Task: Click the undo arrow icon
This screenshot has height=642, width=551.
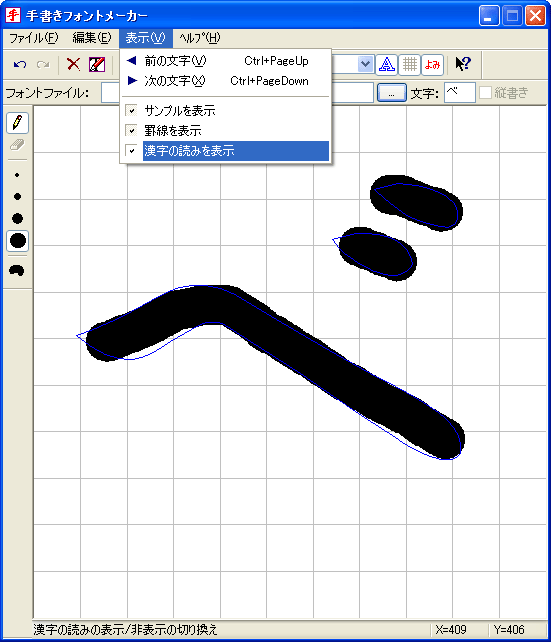Action: pyautogui.click(x=20, y=64)
